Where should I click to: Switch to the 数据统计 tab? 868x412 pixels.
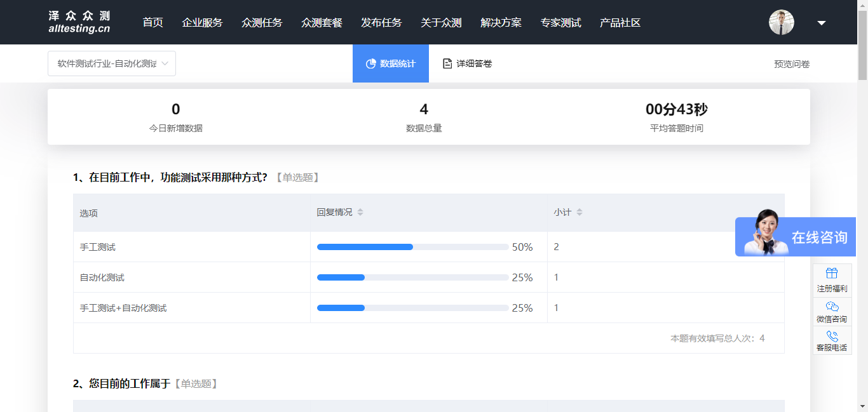[391, 63]
